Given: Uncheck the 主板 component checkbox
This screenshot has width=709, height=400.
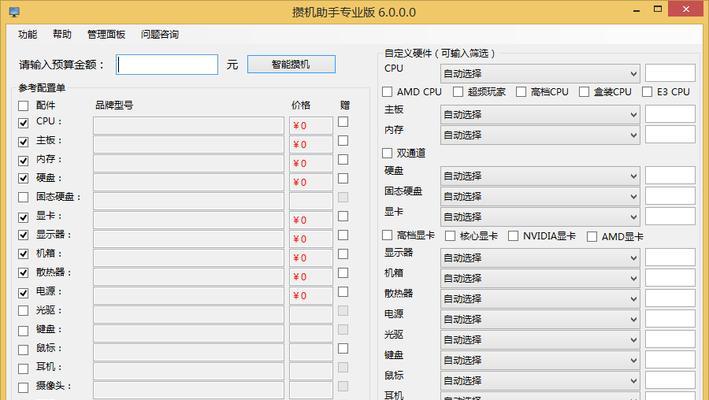Looking at the screenshot, I should 23,142.
